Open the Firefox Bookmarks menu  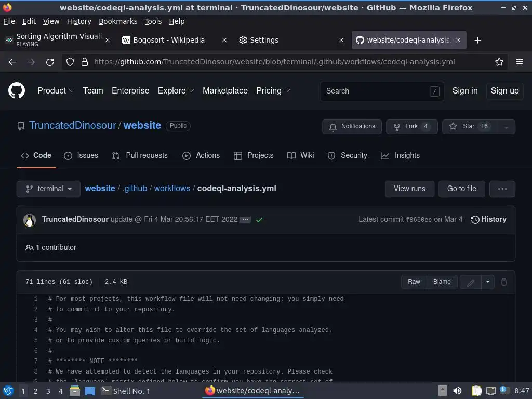118,21
